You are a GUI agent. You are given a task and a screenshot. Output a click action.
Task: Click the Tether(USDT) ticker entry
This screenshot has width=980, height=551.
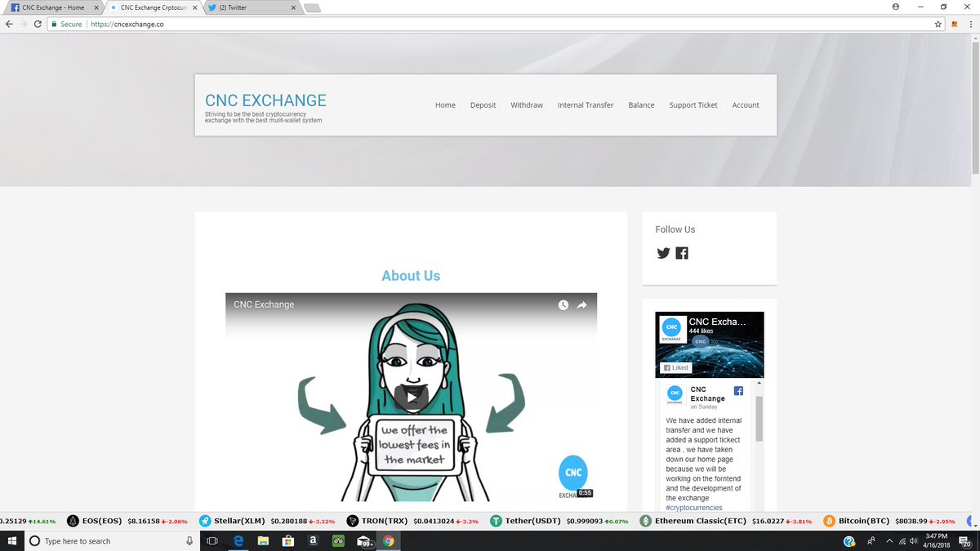pos(559,521)
